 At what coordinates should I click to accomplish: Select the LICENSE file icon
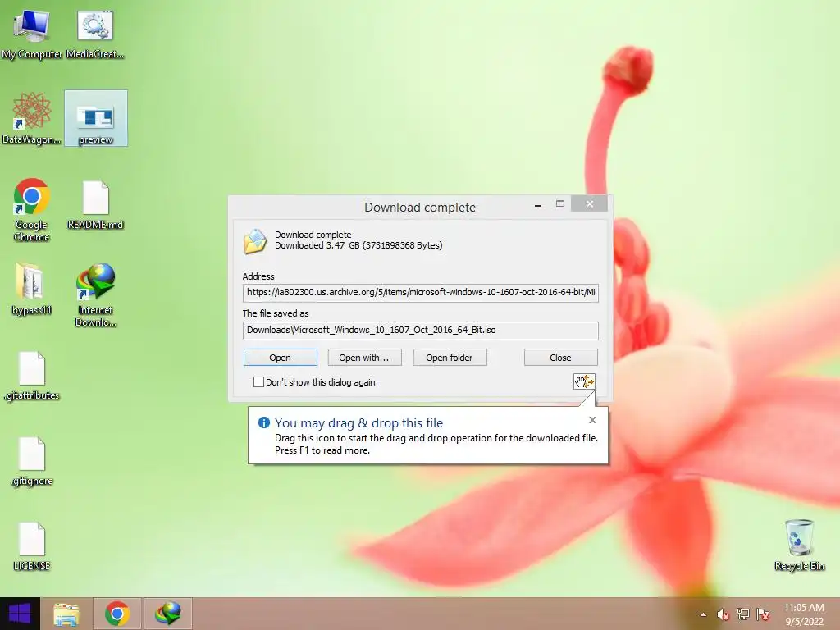31,546
